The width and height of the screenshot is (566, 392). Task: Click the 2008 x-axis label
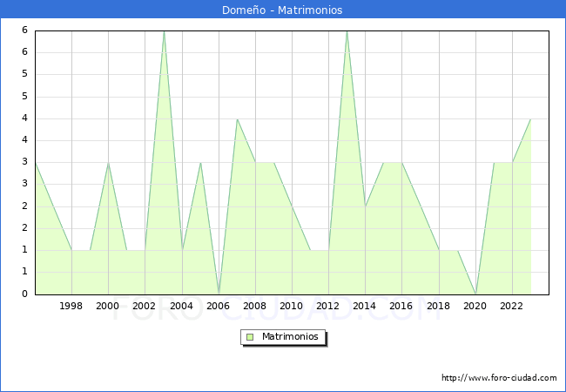click(x=255, y=306)
